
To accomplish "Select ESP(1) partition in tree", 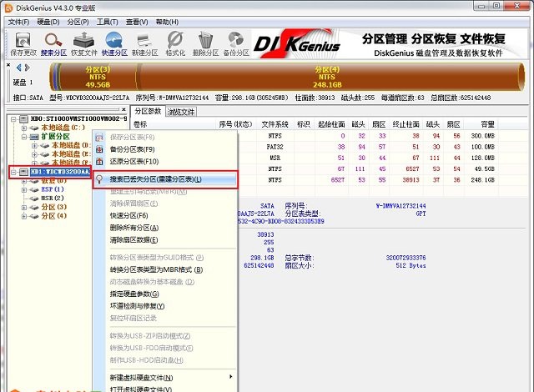I will pos(53,189).
